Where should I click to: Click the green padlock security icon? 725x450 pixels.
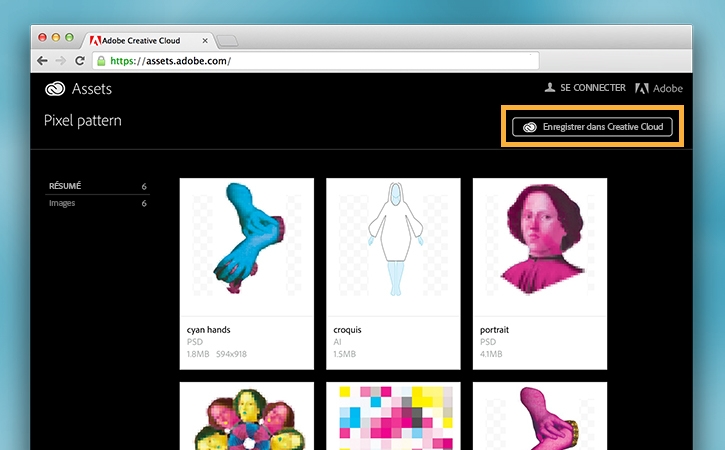[101, 61]
